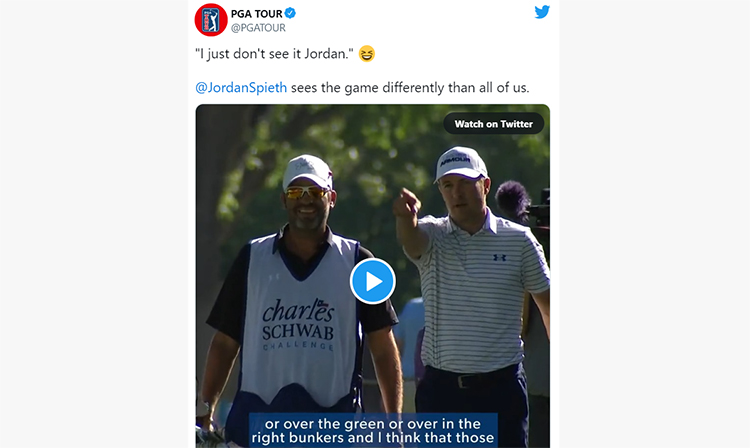
Task: Click the Charles Schwab Challenge bib logo
Action: (298, 325)
